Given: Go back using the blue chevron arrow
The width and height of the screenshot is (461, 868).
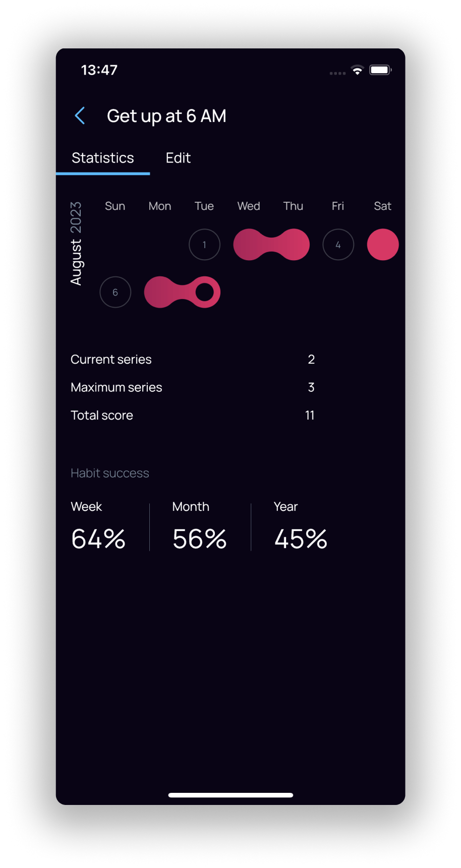Looking at the screenshot, I should point(80,115).
